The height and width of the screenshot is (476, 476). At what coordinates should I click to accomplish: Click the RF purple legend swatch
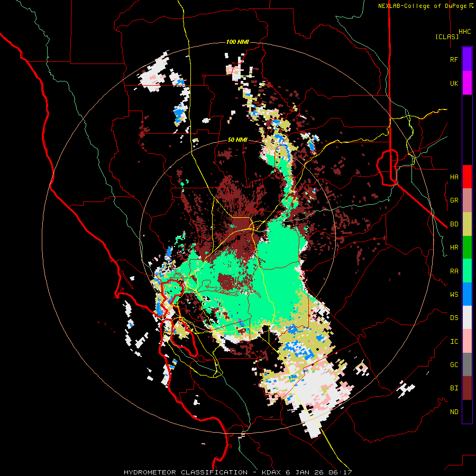467,59
